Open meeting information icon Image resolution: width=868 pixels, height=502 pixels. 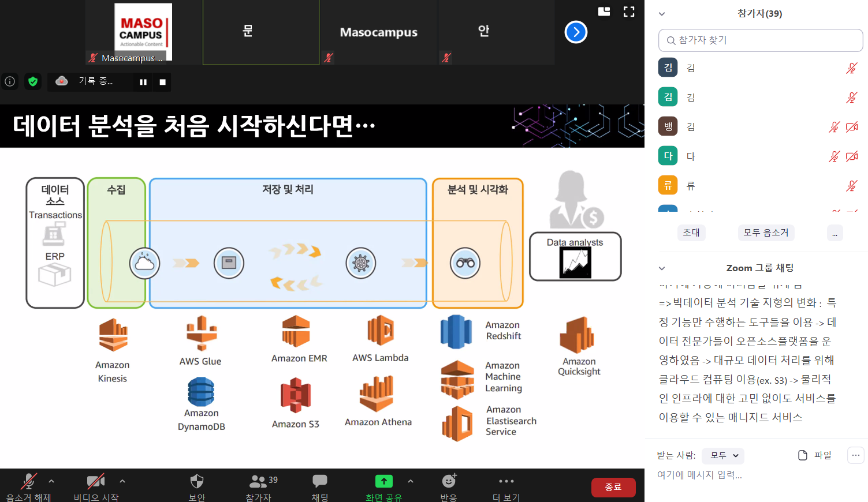10,81
